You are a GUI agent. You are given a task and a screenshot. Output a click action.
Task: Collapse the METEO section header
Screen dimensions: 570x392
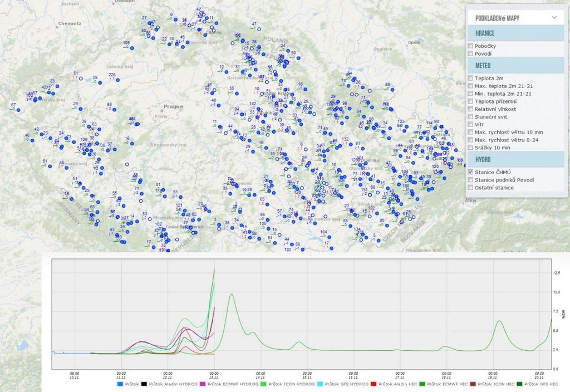click(515, 66)
